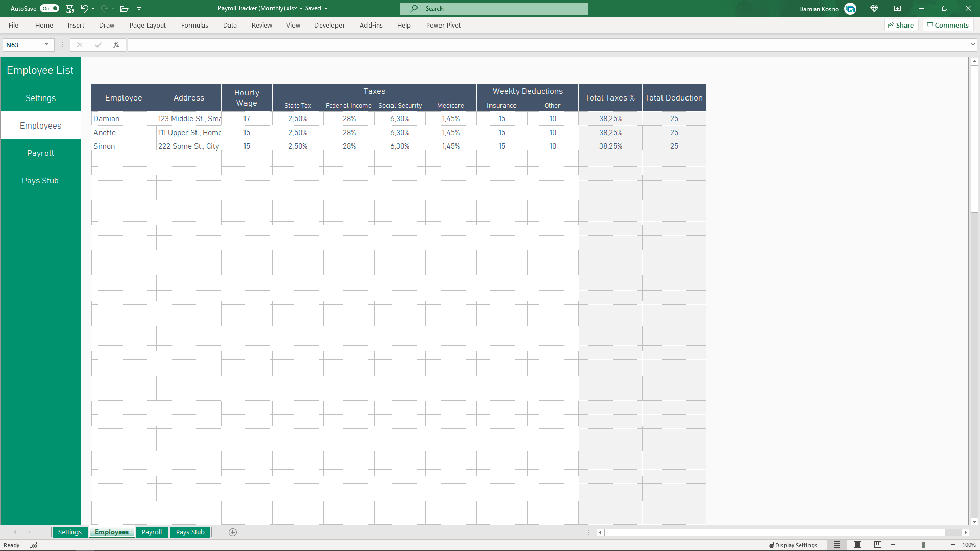980x551 pixels.
Task: Open Customize Quick Access Toolbar dropdown
Action: coord(139,9)
